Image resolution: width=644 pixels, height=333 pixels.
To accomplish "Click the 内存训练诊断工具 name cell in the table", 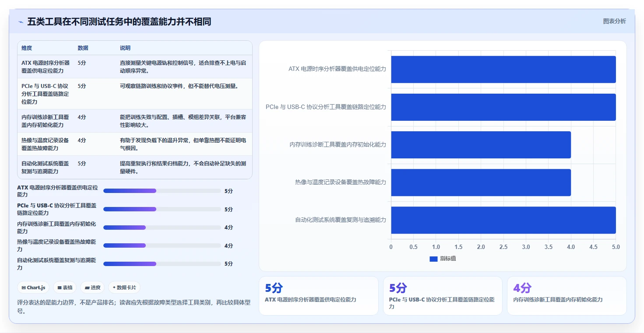I will tap(46, 121).
